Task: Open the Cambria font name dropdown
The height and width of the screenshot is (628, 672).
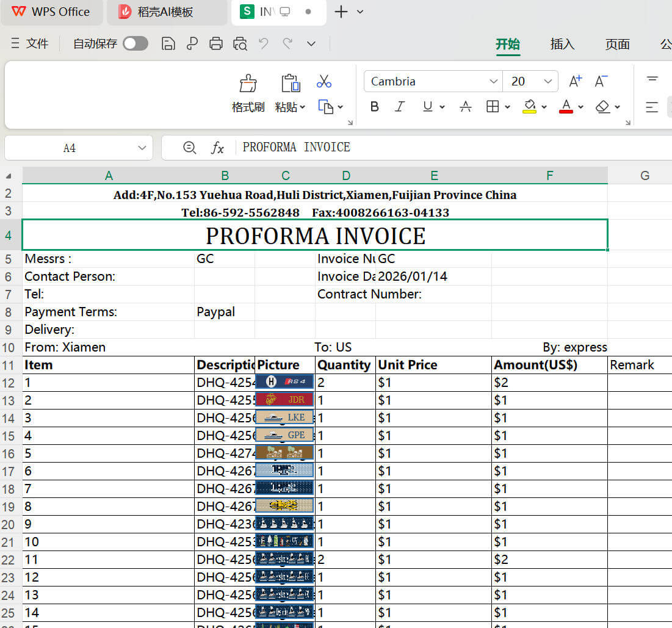Action: pos(493,81)
